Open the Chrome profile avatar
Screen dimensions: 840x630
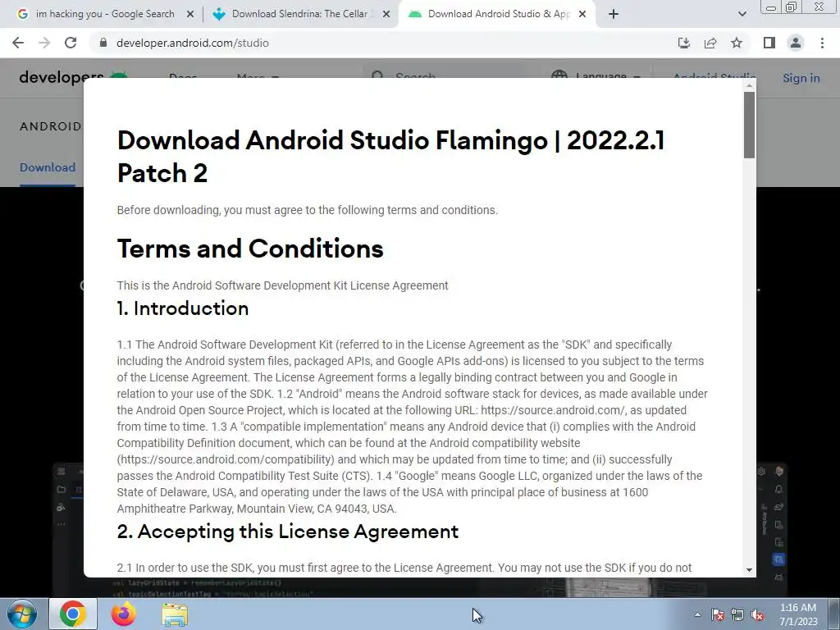[x=796, y=43]
